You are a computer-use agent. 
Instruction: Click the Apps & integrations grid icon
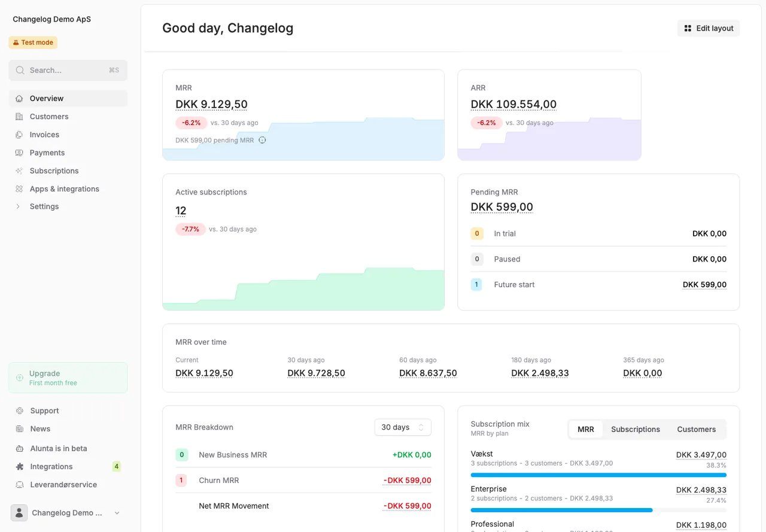[19, 189]
